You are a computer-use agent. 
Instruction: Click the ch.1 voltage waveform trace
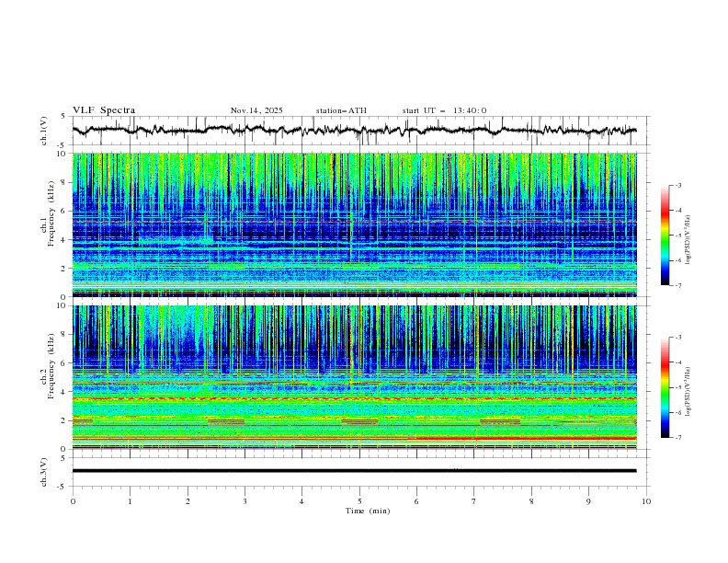click(x=354, y=131)
